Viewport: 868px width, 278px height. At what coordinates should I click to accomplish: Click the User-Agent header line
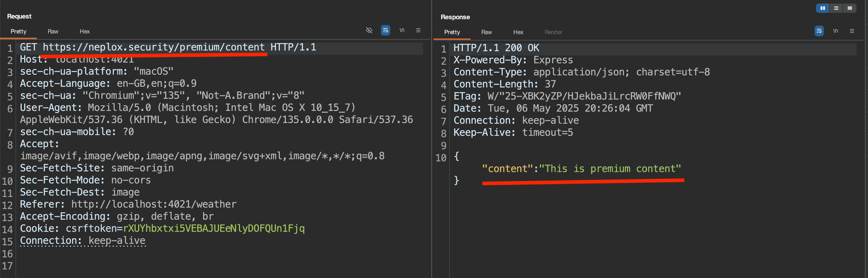coord(216,113)
